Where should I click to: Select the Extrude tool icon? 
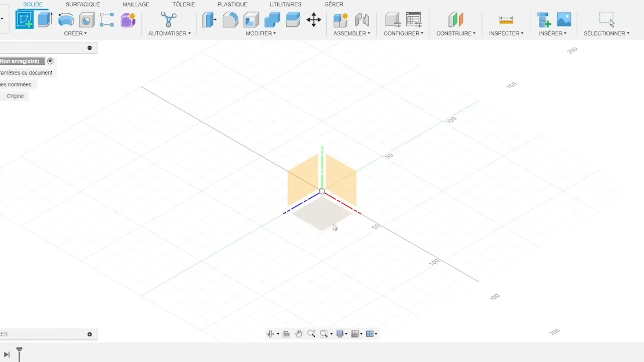tap(45, 20)
